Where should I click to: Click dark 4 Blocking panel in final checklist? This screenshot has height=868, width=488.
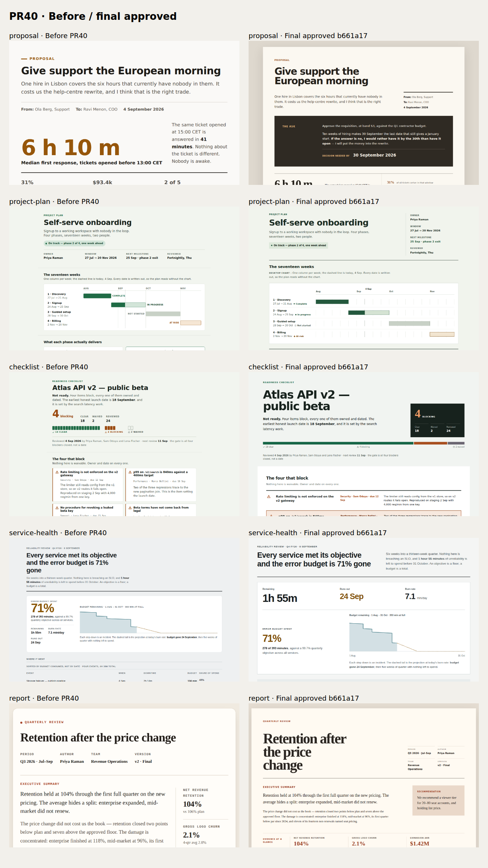[x=437, y=420]
